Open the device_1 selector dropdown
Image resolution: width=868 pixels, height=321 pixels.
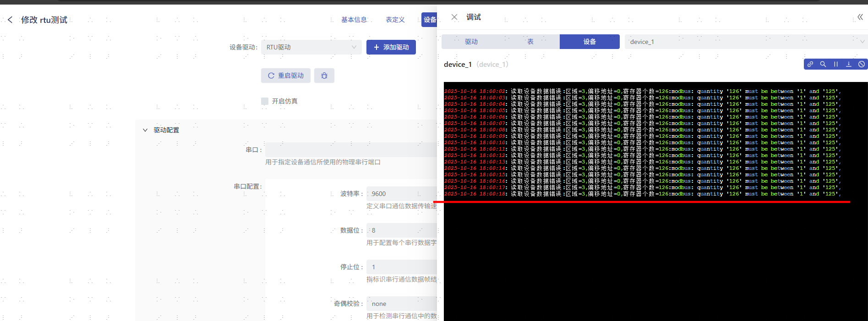point(746,42)
